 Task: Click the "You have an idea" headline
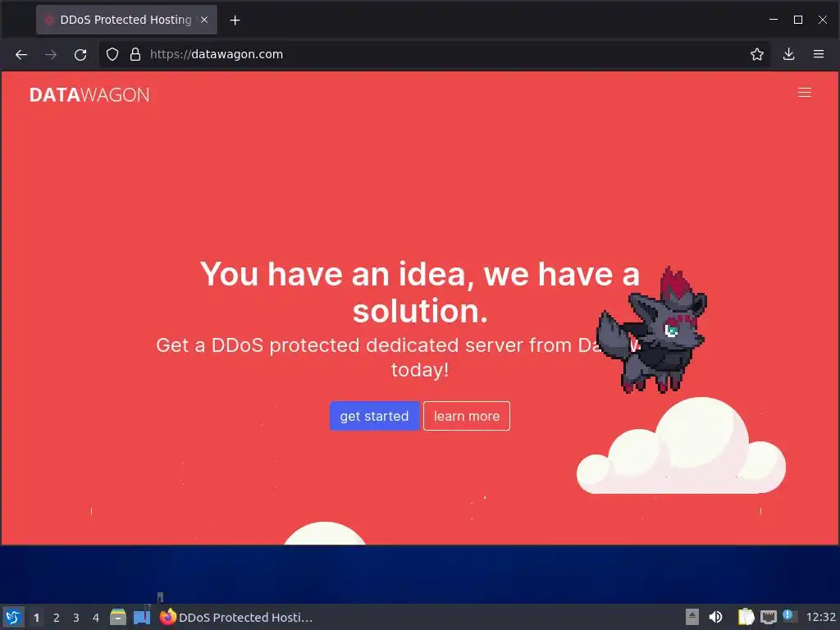(x=420, y=292)
